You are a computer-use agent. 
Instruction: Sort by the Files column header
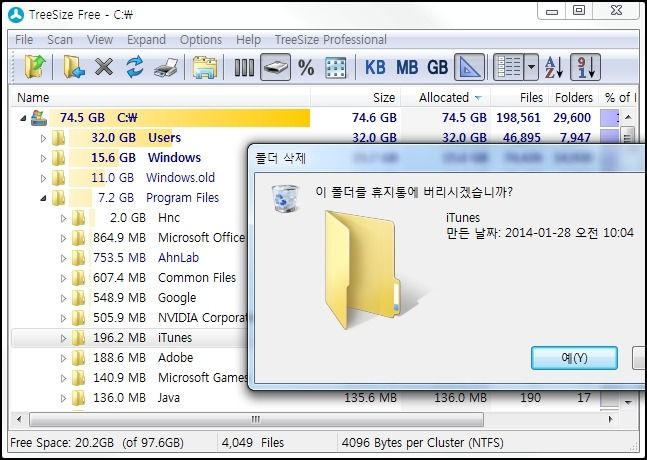531,98
